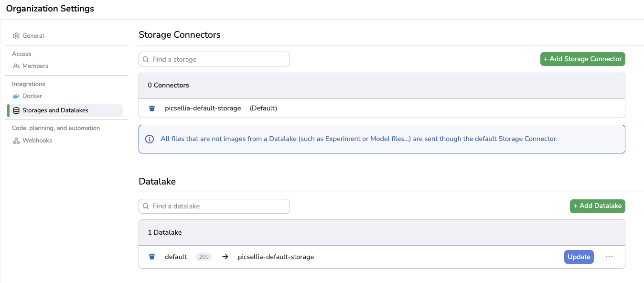
Task: Click the Webhooks icon in sidebar
Action: pyautogui.click(x=16, y=141)
